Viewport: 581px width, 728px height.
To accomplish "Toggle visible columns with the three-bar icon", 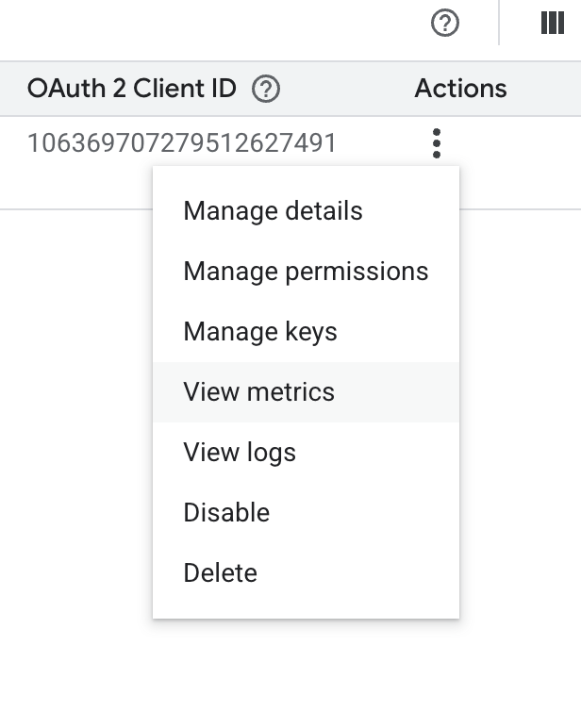I will coord(552,24).
